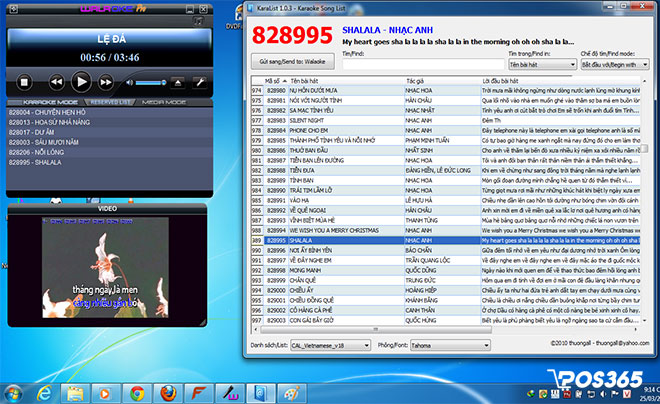Click author cell Phạm Minh Tuấn
This screenshot has width=660, height=404.
click(x=442, y=141)
